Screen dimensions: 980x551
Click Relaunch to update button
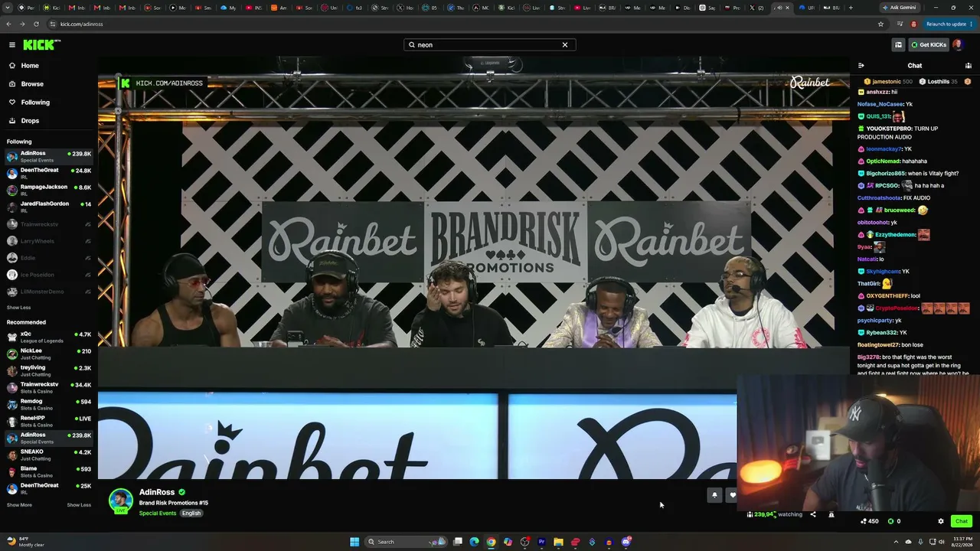(946, 24)
